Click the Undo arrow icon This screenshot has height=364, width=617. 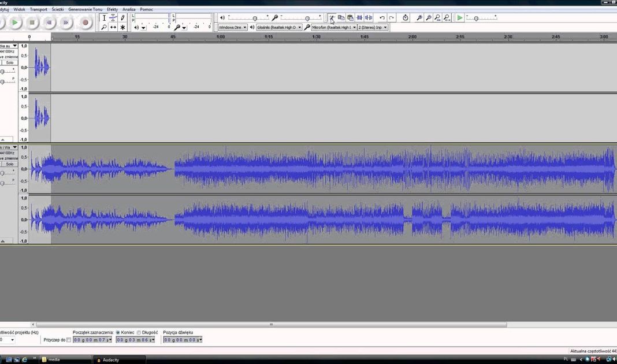click(x=382, y=18)
